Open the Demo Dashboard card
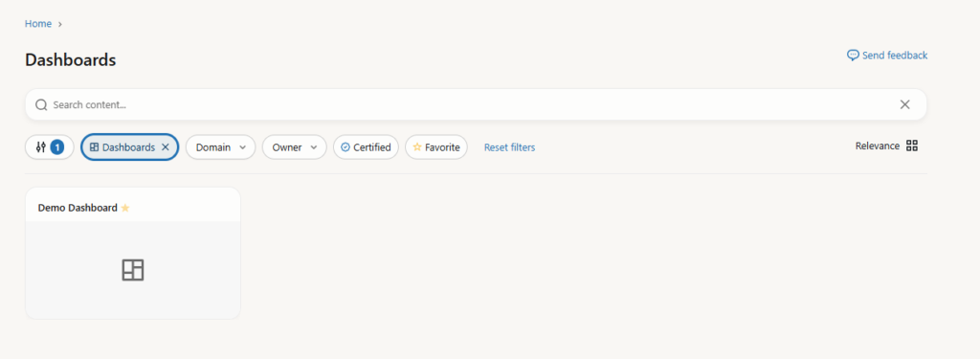Screen dimensions: 980x359 point(132,254)
